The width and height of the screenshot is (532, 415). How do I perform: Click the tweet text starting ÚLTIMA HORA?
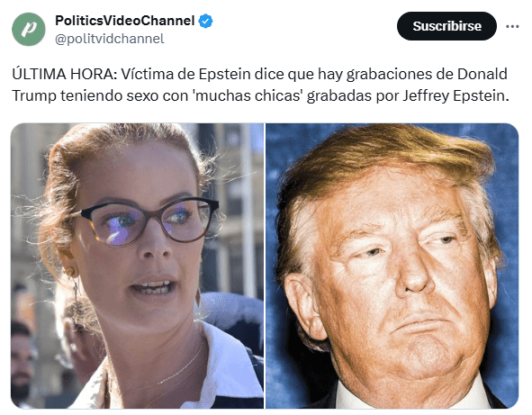click(x=260, y=85)
